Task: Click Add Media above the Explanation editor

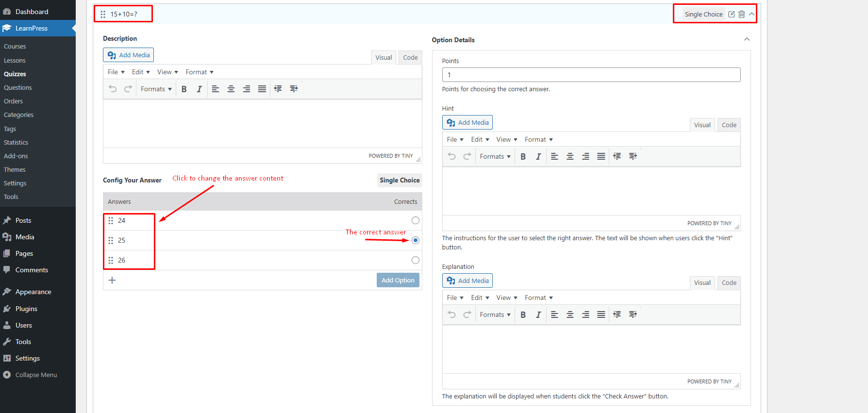Action: pyautogui.click(x=467, y=281)
